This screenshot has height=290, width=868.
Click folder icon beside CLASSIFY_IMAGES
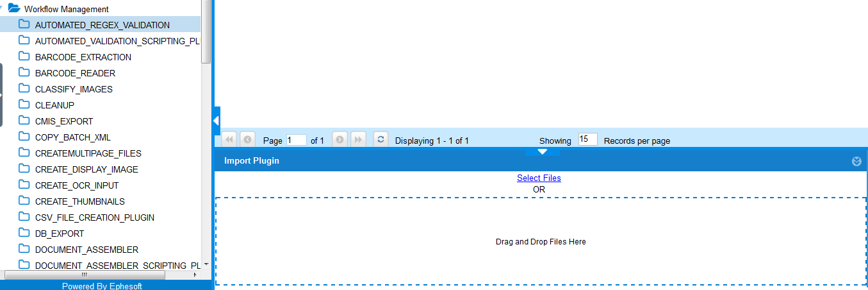pos(24,89)
